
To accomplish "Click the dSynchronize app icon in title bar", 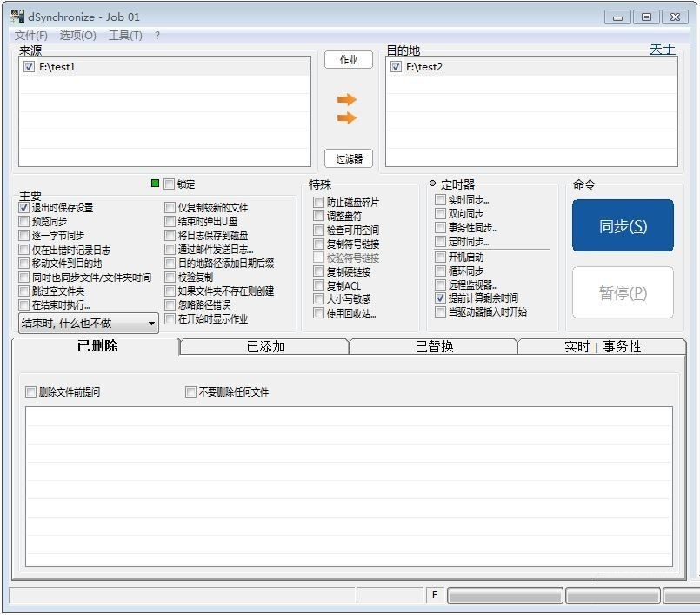I will (x=17, y=17).
